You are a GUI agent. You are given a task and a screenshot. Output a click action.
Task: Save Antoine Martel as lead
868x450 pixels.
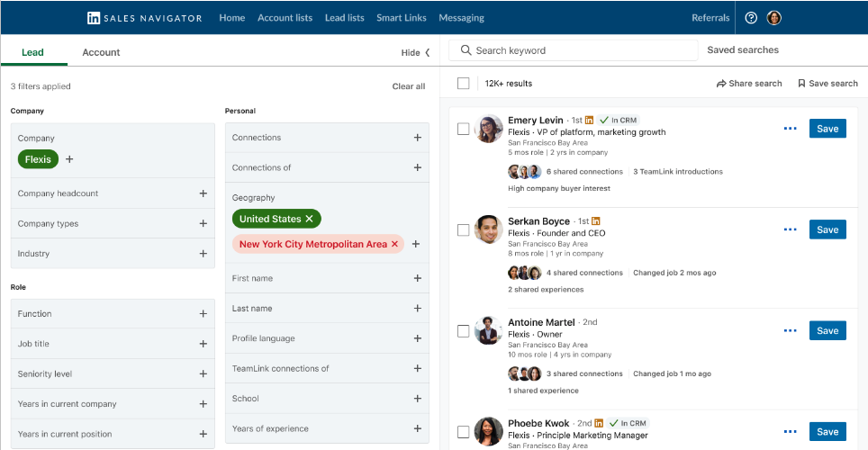(x=827, y=330)
